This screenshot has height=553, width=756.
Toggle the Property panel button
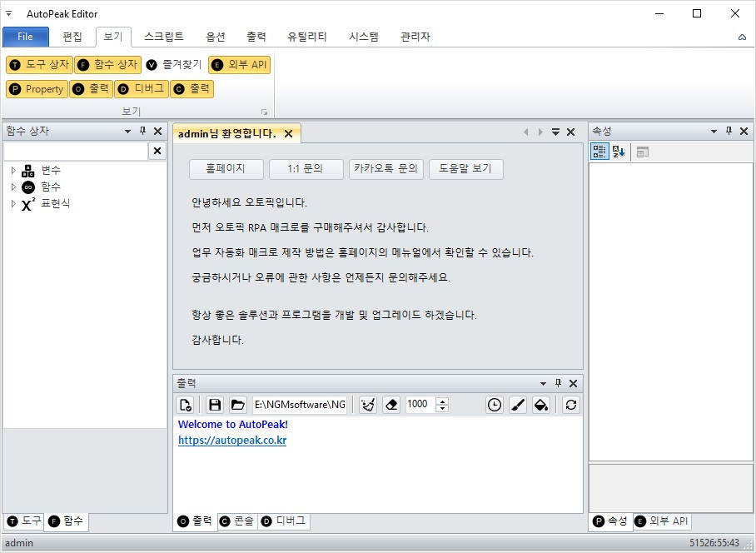click(x=37, y=89)
